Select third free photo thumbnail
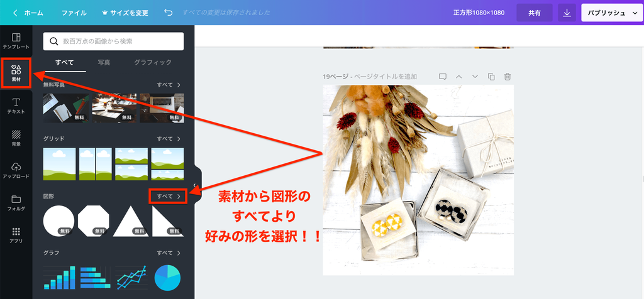 162,108
